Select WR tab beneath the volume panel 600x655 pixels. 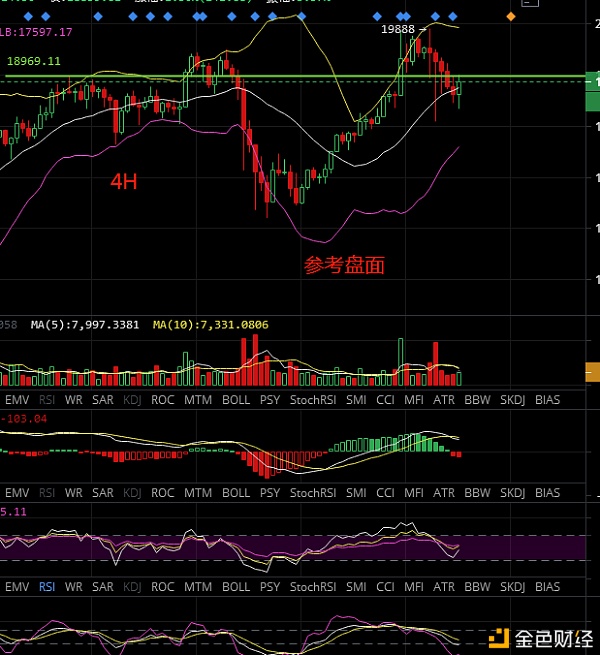pyautogui.click(x=74, y=400)
